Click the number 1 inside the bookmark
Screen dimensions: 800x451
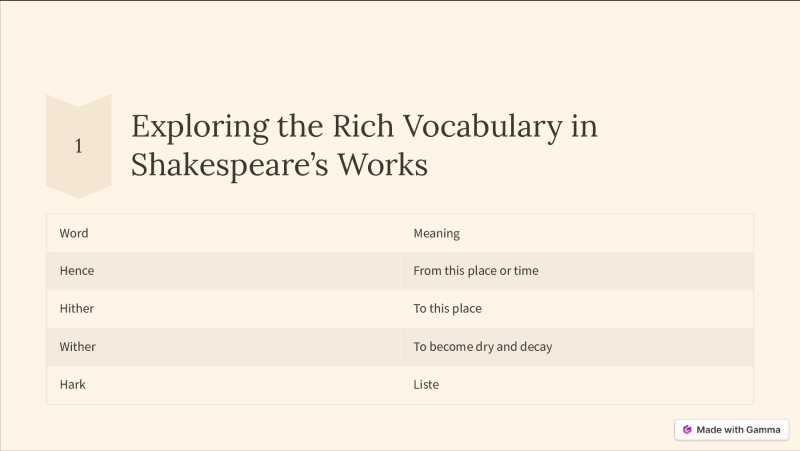tap(78, 146)
